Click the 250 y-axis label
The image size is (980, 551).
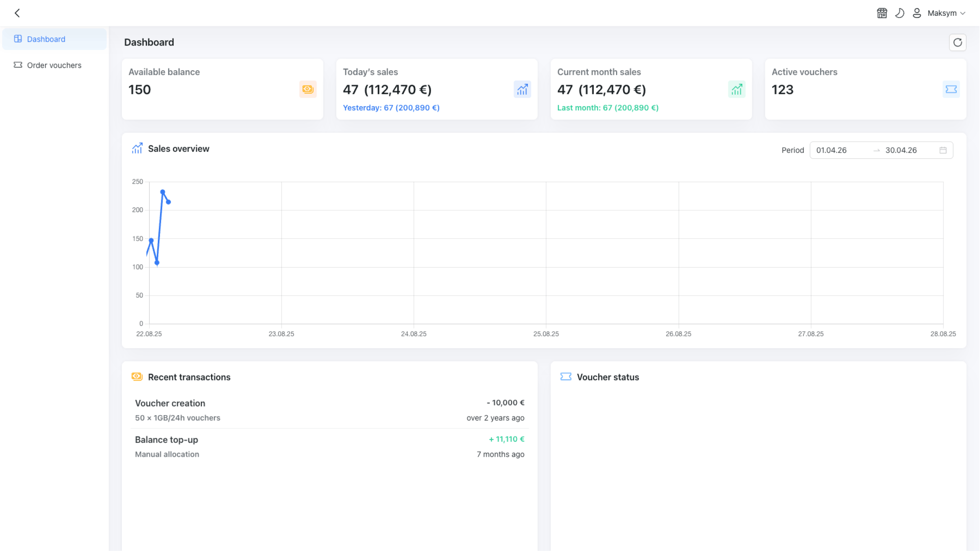tap(138, 181)
